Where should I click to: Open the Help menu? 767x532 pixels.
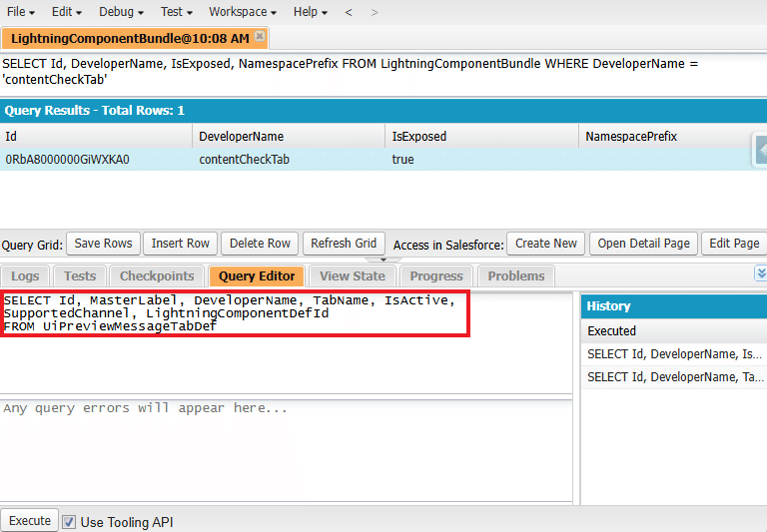point(311,12)
